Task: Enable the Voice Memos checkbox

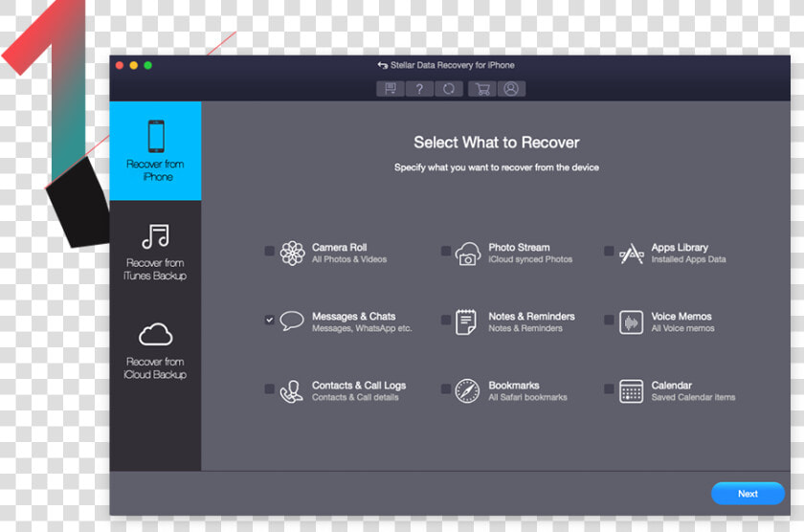Action: [x=609, y=320]
